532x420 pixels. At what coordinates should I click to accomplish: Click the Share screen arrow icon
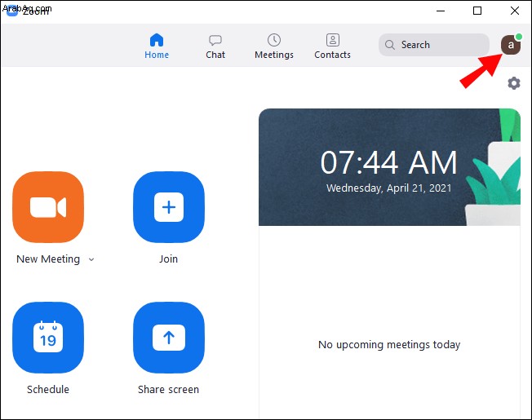pos(169,338)
